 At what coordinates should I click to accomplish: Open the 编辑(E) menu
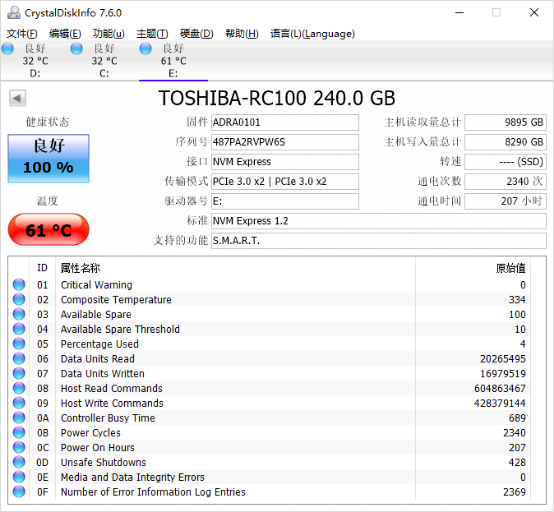65,34
